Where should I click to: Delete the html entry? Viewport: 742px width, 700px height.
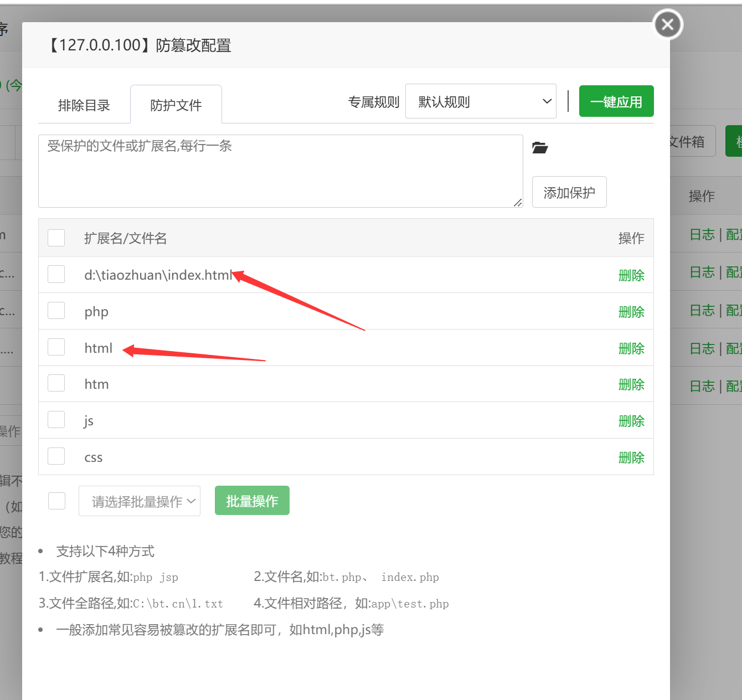(x=631, y=348)
